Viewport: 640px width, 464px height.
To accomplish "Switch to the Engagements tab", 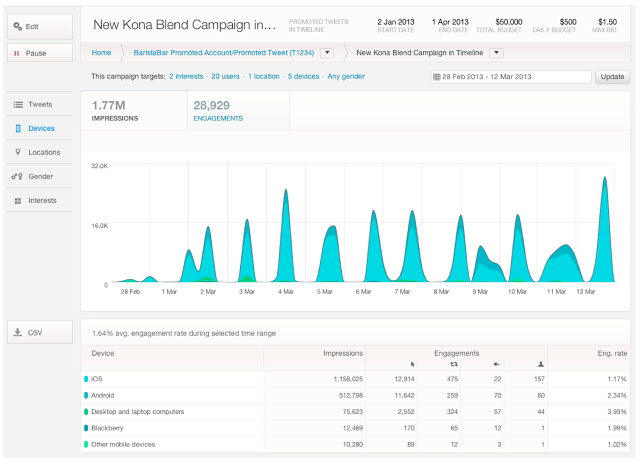I will [238, 110].
